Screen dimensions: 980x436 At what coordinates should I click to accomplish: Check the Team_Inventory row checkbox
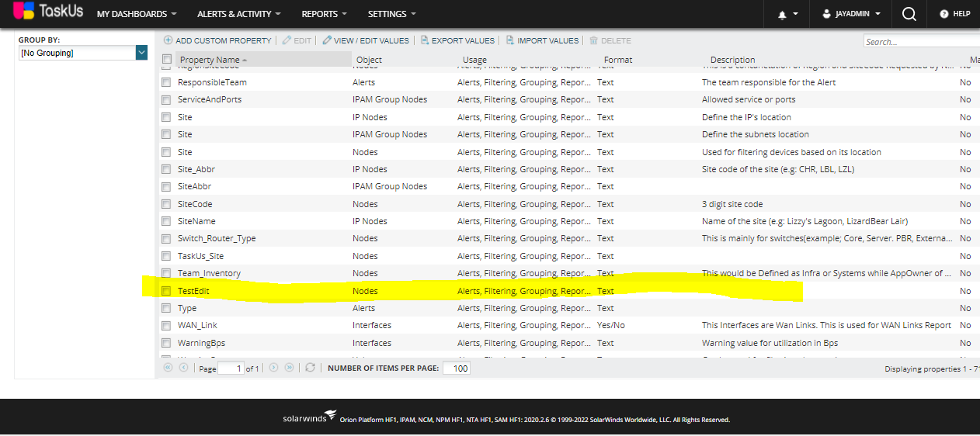pyautogui.click(x=166, y=273)
